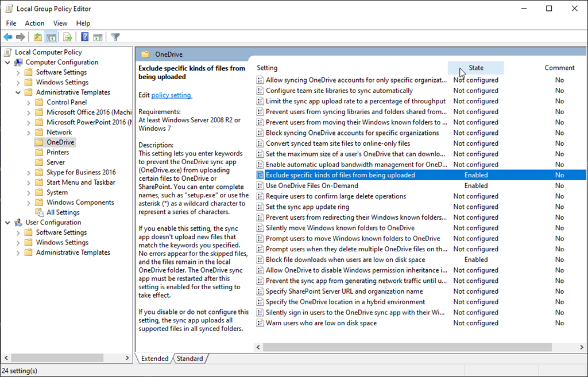The height and width of the screenshot is (377, 588).
Task: Click the Export List toolbar icon
Action: point(68,37)
